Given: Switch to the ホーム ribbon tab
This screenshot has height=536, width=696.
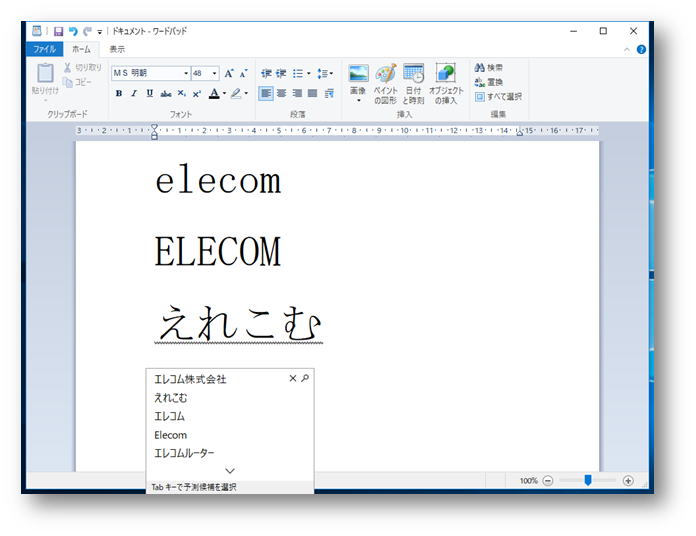Looking at the screenshot, I should coord(81,49).
